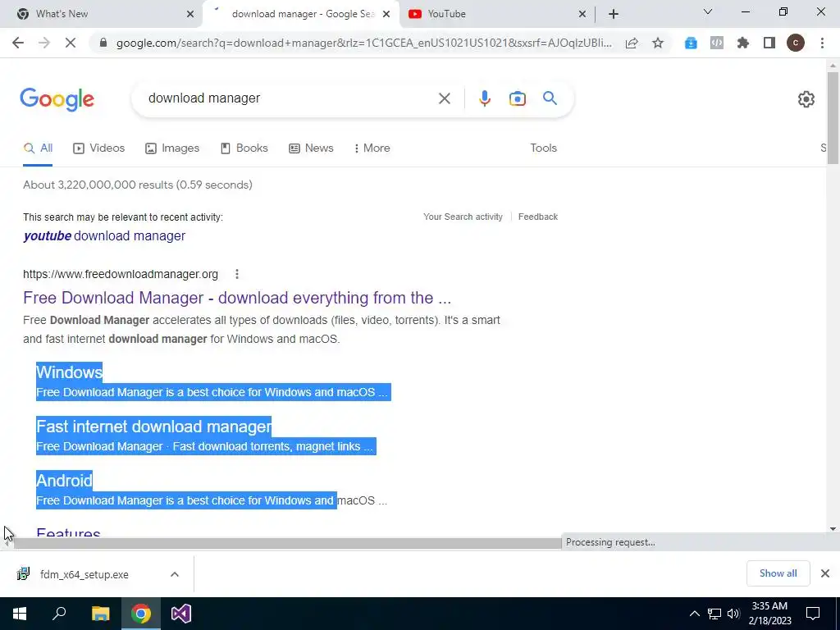Open the gray code extension icon
The height and width of the screenshot is (630, 840).
tap(717, 43)
